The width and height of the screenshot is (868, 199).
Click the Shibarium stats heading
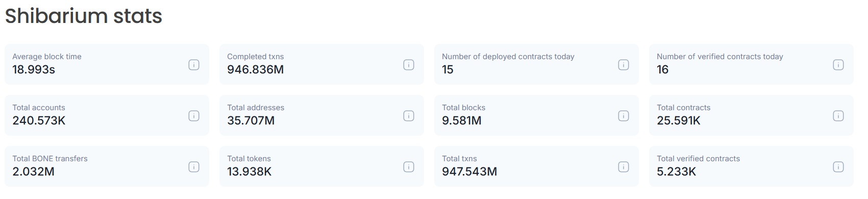[84, 16]
